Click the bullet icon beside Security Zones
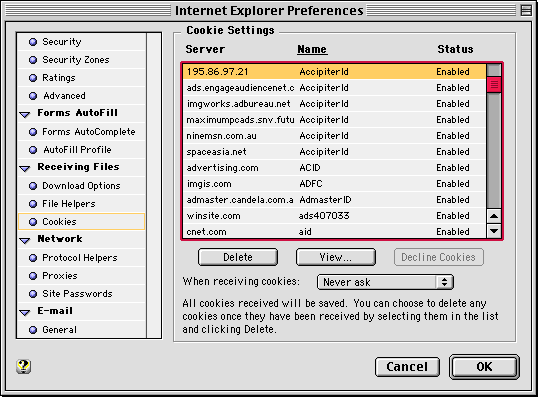This screenshot has height=397, width=538. [x=33, y=60]
